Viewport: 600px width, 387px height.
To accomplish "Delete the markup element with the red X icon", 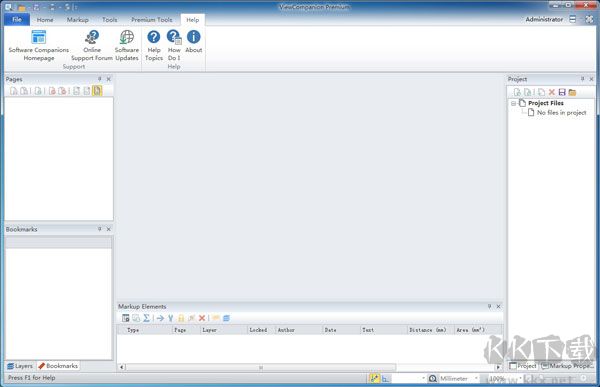I will [202, 318].
